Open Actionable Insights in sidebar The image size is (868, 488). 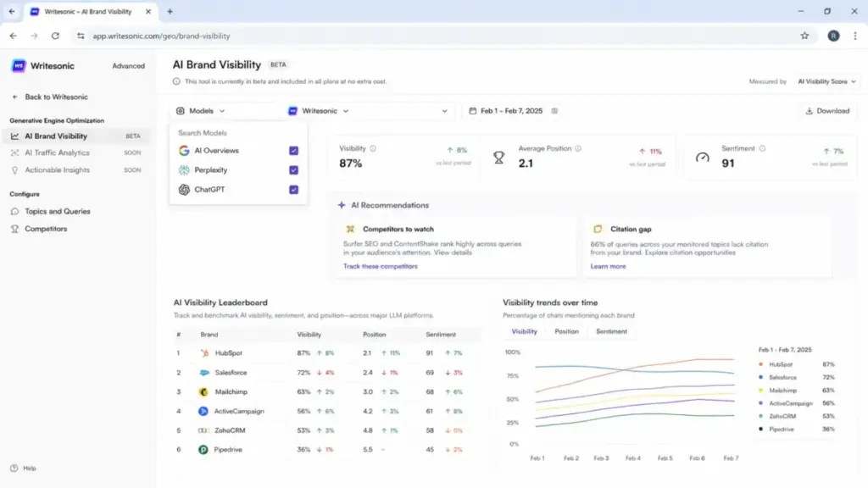point(75,169)
